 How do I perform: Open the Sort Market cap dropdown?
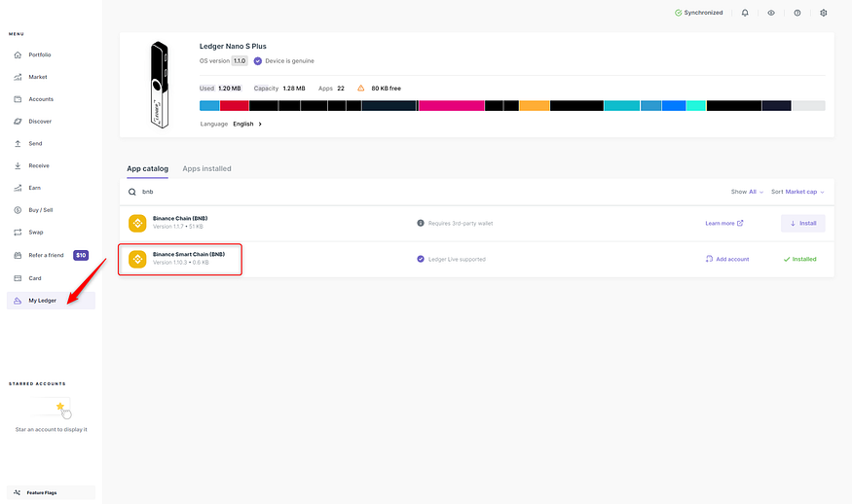(x=797, y=192)
